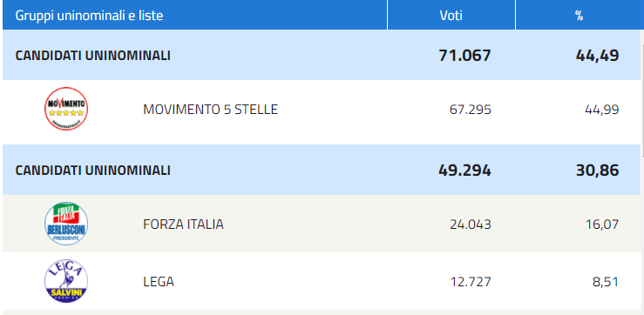Click the 30,86 percentage value
Viewport: 644px width, 315px height.
pos(597,171)
